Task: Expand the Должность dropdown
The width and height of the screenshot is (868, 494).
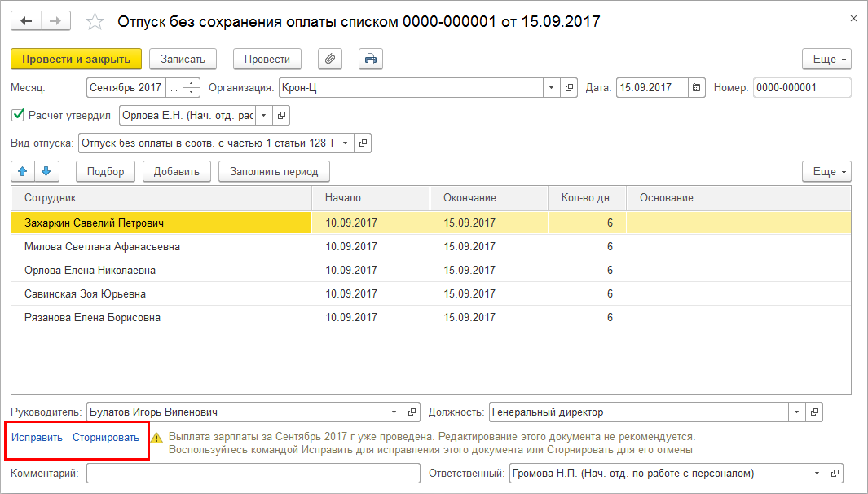Action: 796,412
